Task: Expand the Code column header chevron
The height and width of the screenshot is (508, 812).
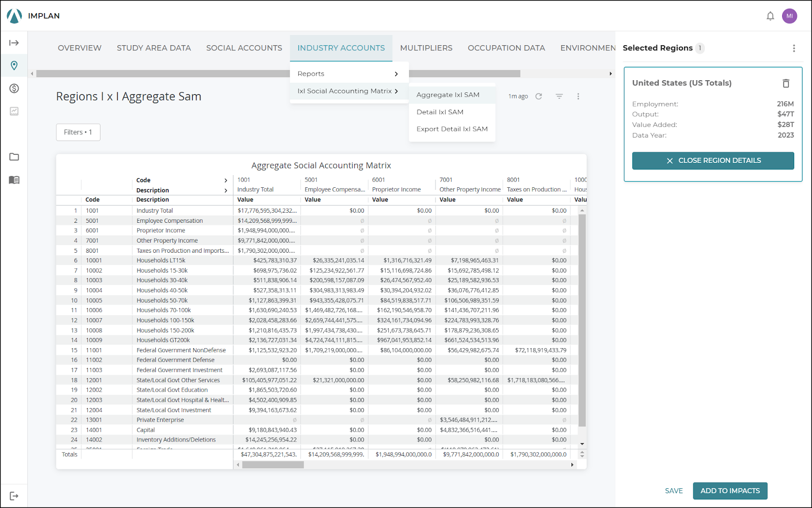Action: [x=226, y=181]
